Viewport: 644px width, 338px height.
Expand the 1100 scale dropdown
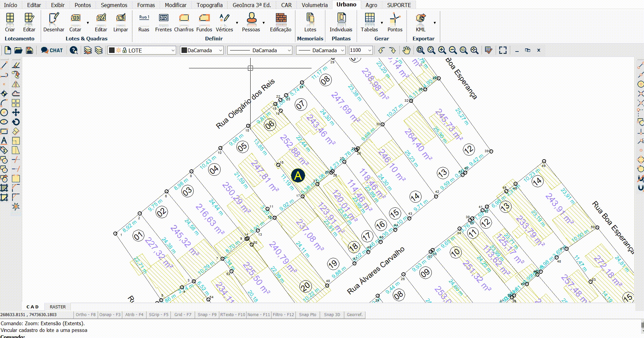coord(369,50)
